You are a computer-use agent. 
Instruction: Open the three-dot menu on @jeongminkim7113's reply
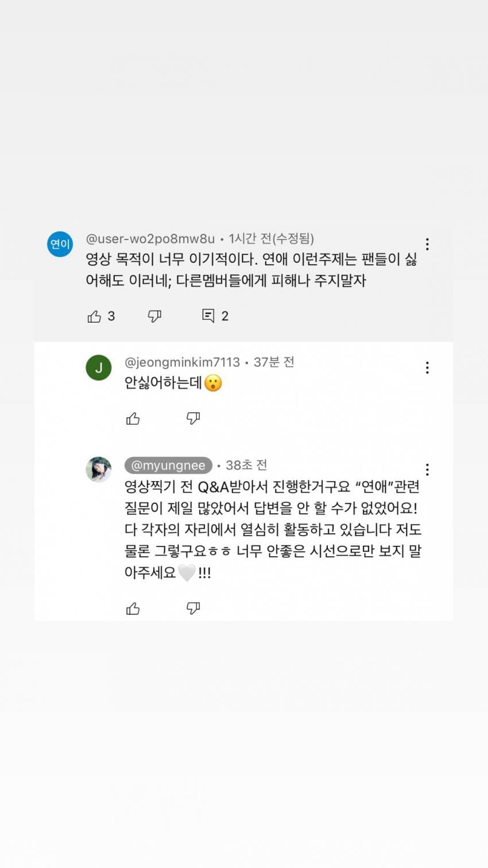[427, 368]
